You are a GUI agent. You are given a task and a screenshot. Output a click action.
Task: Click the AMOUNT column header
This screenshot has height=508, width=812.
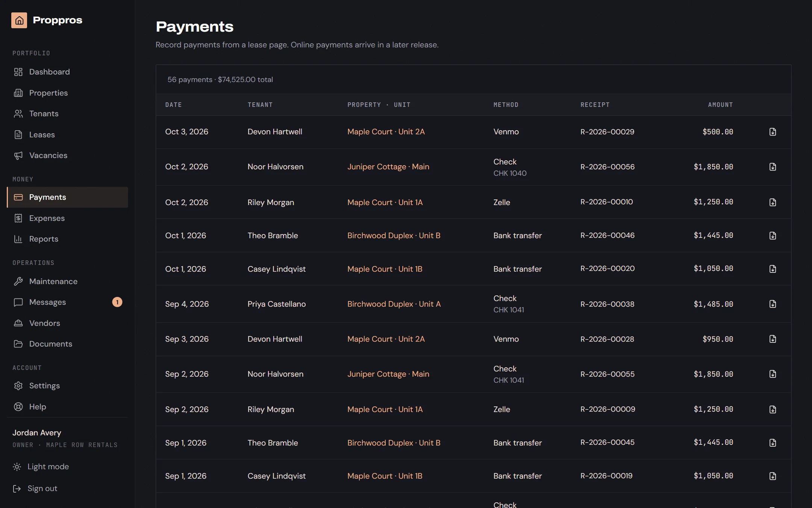pyautogui.click(x=720, y=105)
